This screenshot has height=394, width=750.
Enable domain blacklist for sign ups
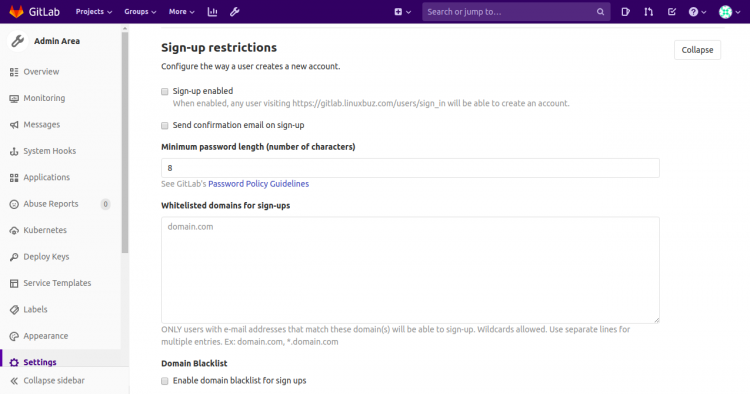coord(165,381)
